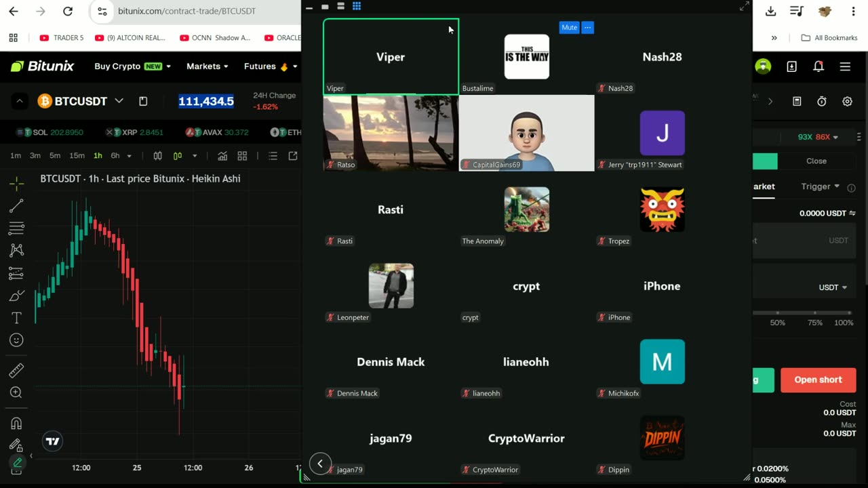Open more options on Bustalime's tile
The height and width of the screenshot is (488, 868).
point(588,28)
